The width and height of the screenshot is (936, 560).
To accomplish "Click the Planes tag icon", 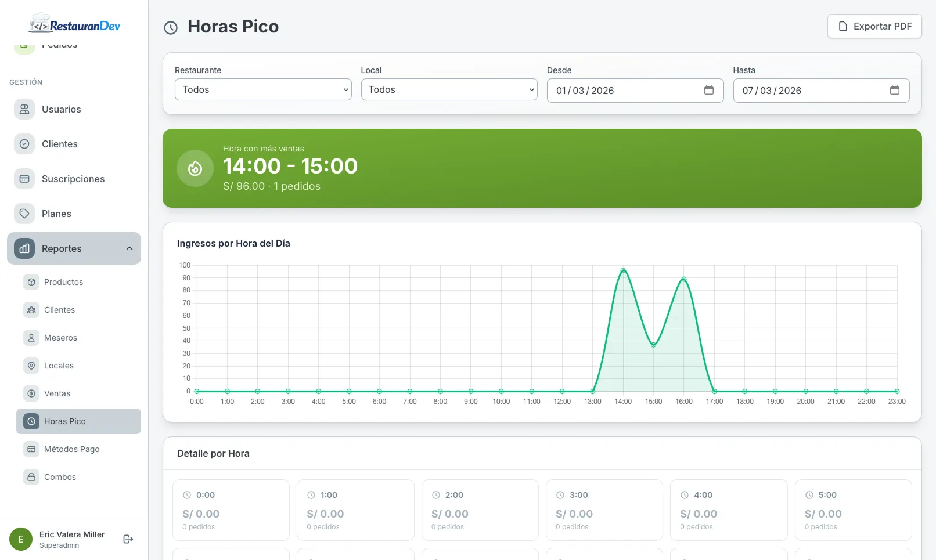I will pos(24,214).
